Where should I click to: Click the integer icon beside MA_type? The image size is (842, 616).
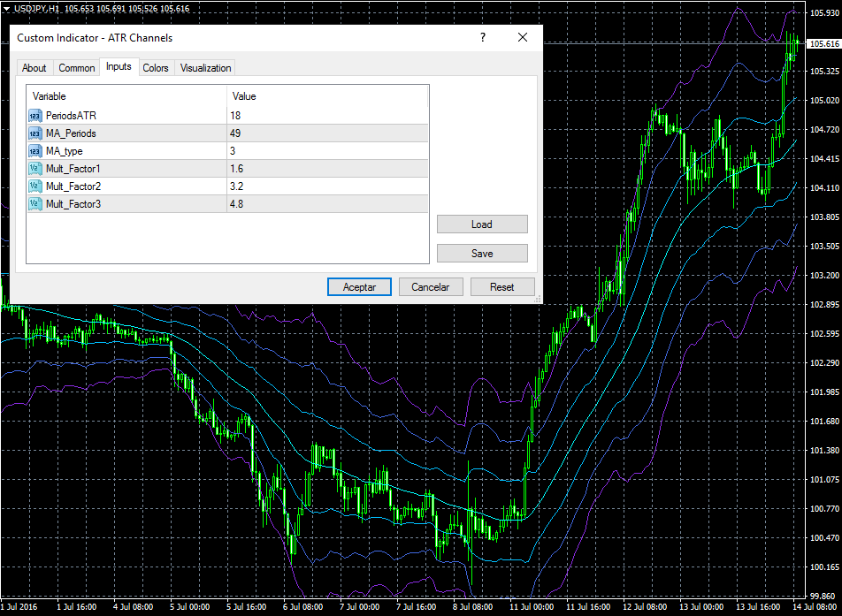point(35,150)
